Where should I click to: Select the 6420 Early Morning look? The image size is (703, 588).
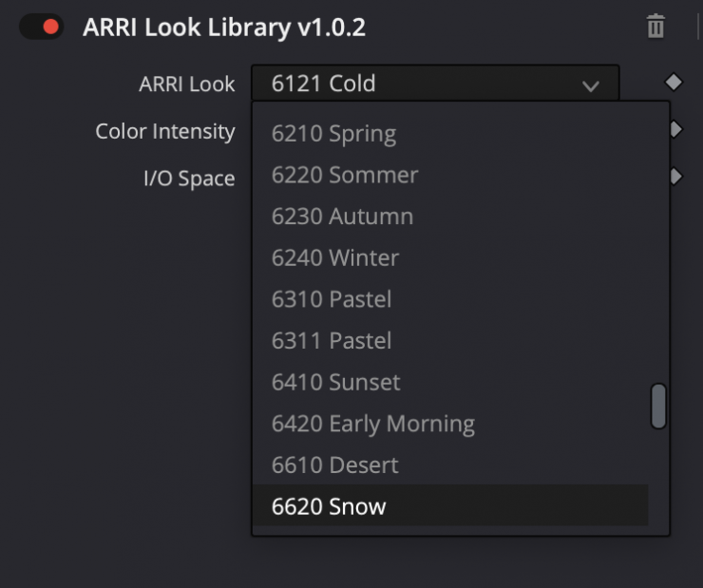tap(450, 424)
